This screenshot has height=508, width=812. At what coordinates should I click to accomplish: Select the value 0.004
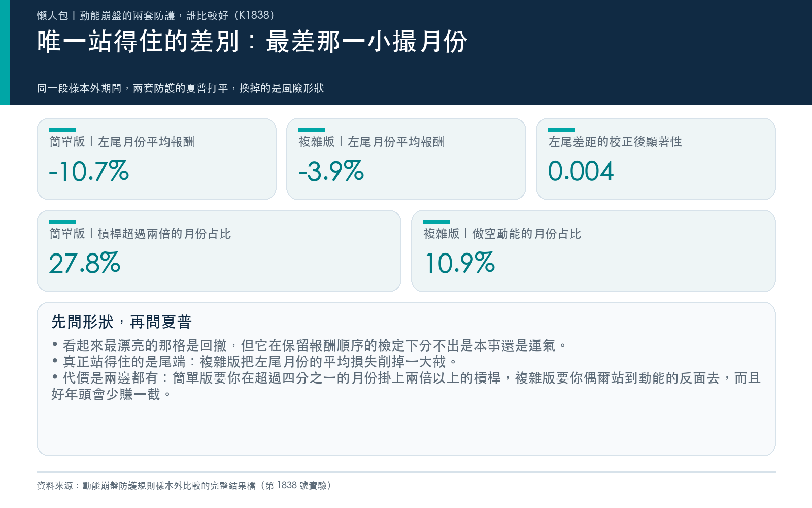pos(581,171)
